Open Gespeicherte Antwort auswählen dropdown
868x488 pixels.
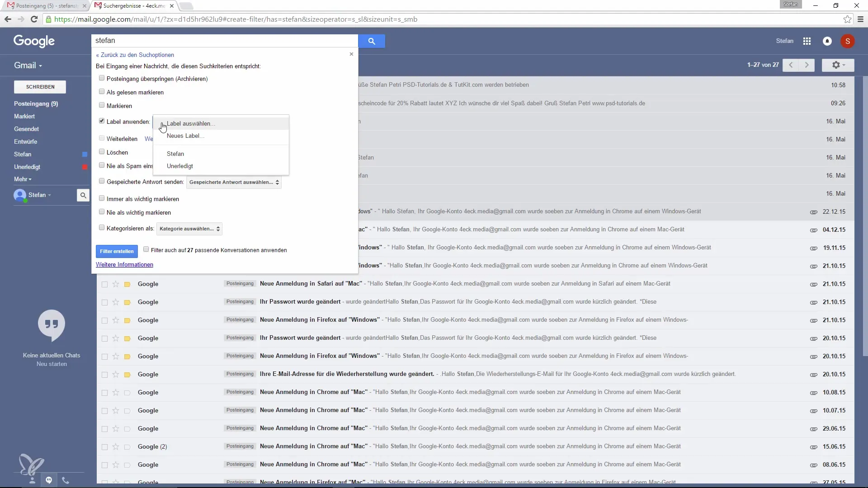[x=234, y=183]
